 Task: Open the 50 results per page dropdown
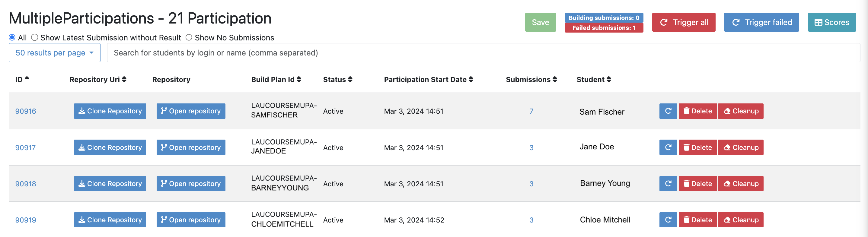55,52
